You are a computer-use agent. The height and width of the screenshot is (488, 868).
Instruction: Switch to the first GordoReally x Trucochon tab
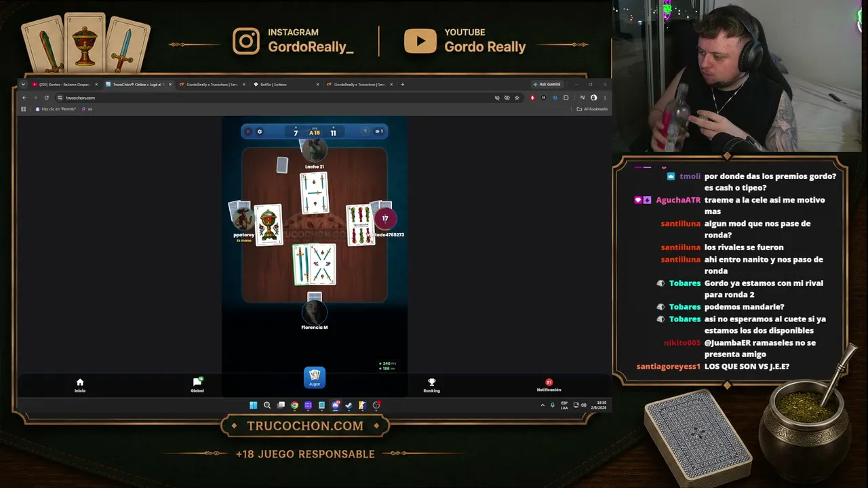(x=214, y=85)
